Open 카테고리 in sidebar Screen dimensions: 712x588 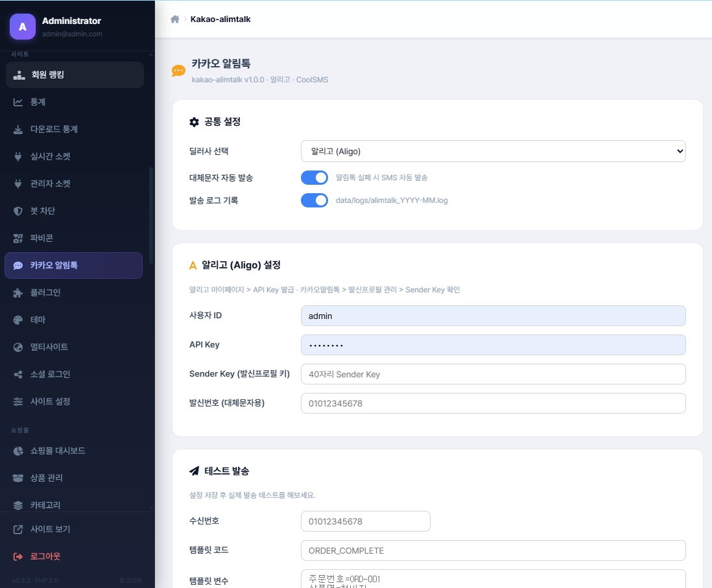pos(73,504)
